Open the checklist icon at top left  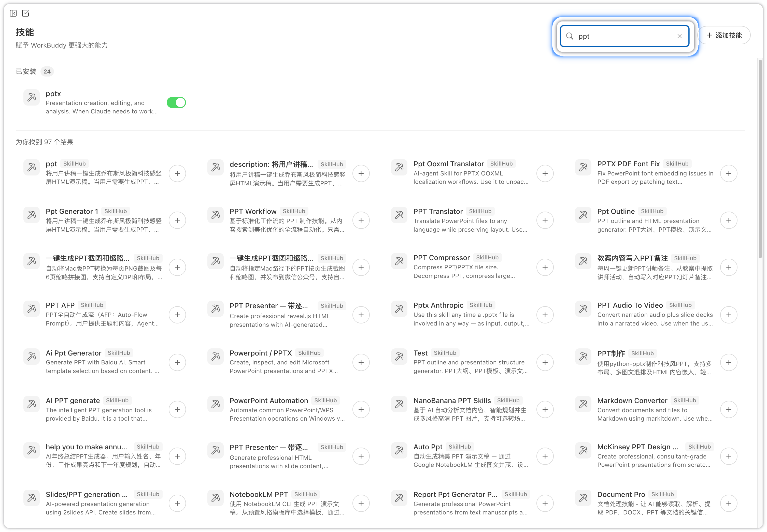coord(26,13)
